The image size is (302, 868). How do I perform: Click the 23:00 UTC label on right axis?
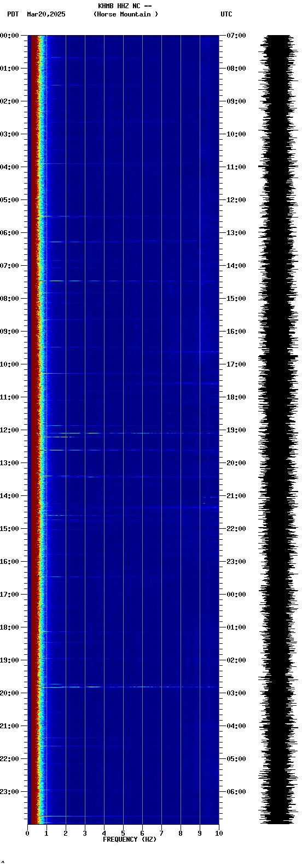[236, 562]
